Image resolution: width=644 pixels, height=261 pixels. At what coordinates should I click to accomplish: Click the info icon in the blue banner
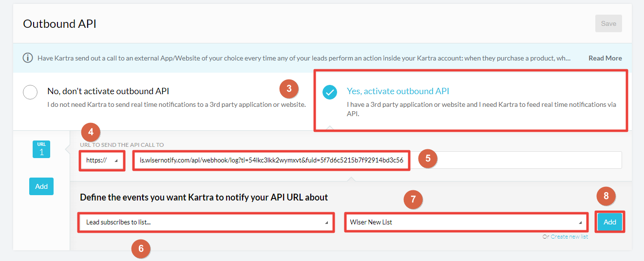28,58
